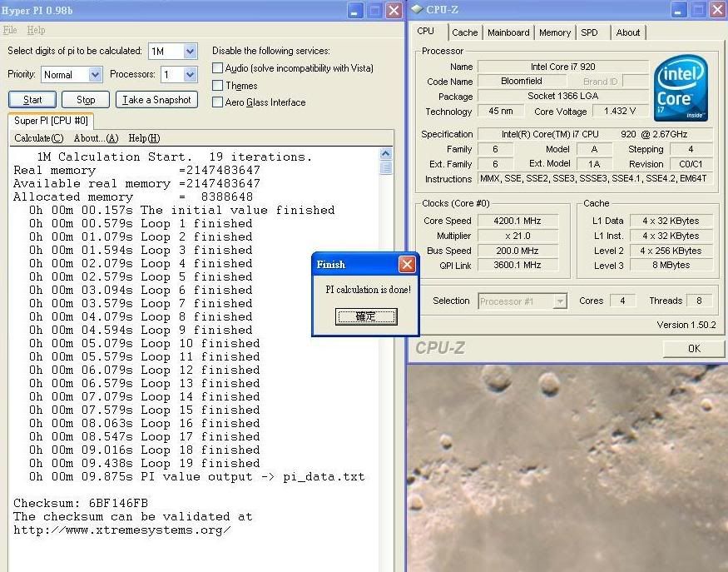The width and height of the screenshot is (728, 572).
Task: Click the Technology value 45 nm
Action: click(501, 111)
